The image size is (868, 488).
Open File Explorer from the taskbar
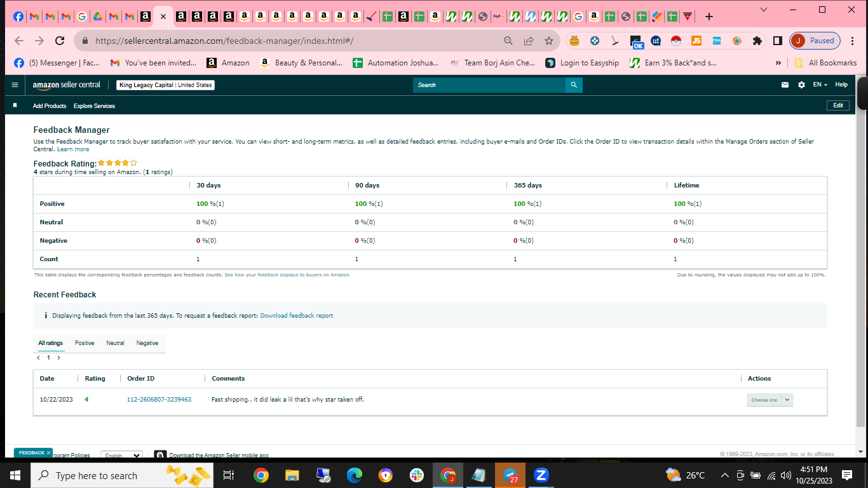click(x=292, y=475)
